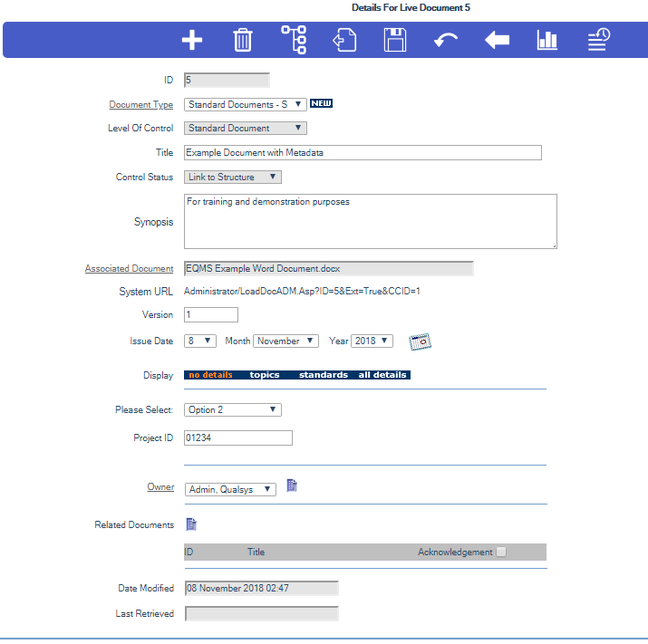This screenshot has height=644, width=648.
Task: Choose issue day from the 8 dropdown
Action: (200, 341)
